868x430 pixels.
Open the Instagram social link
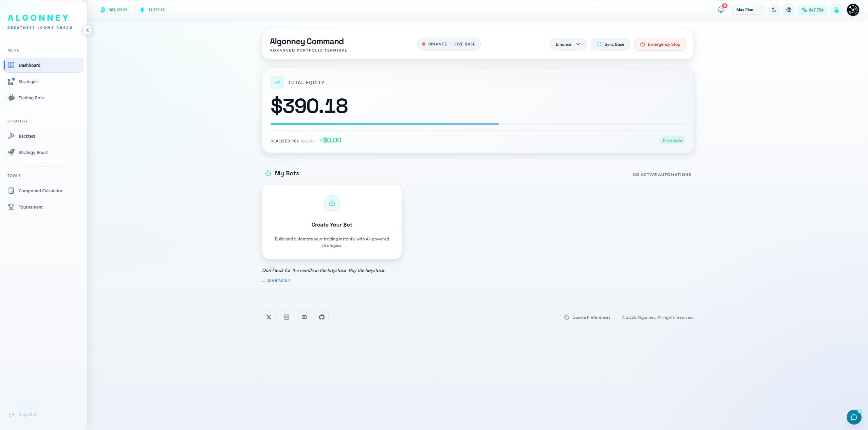click(x=287, y=317)
